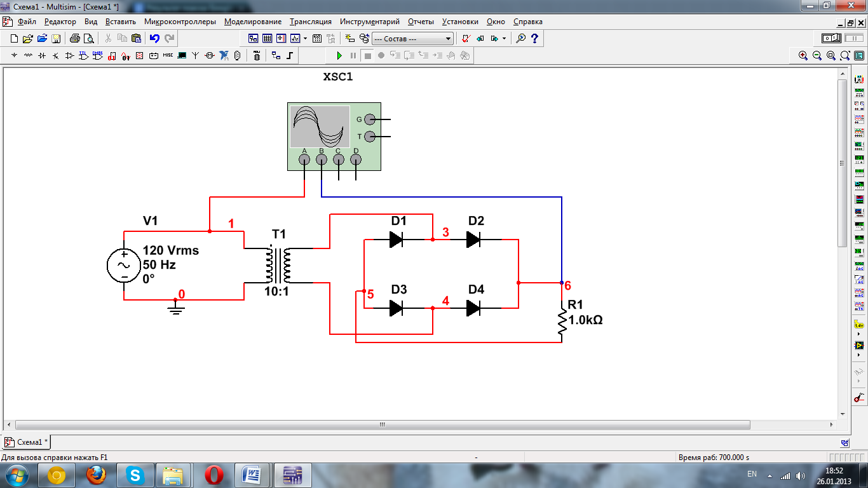Click the zoom out magnifier
Screen dimensions: 868x488
click(x=817, y=55)
